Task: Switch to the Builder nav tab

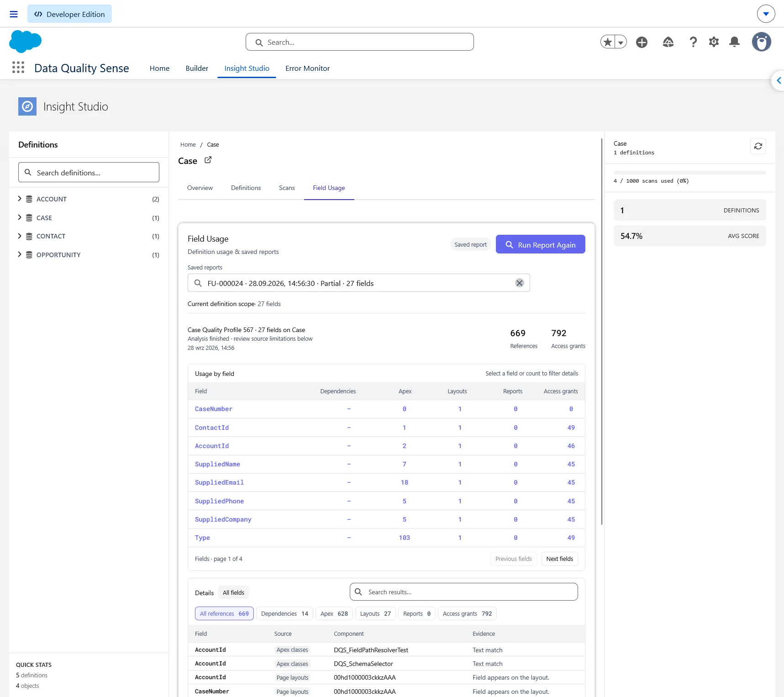Action: [x=197, y=68]
